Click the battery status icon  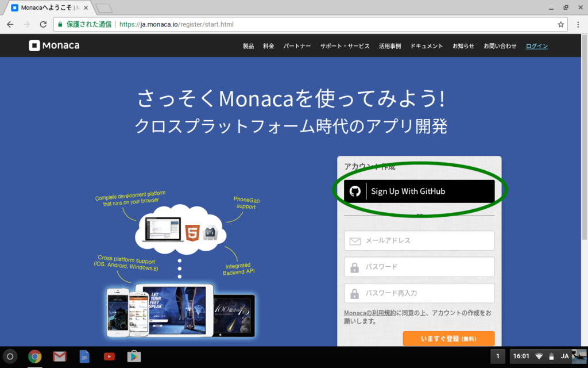[551, 356]
